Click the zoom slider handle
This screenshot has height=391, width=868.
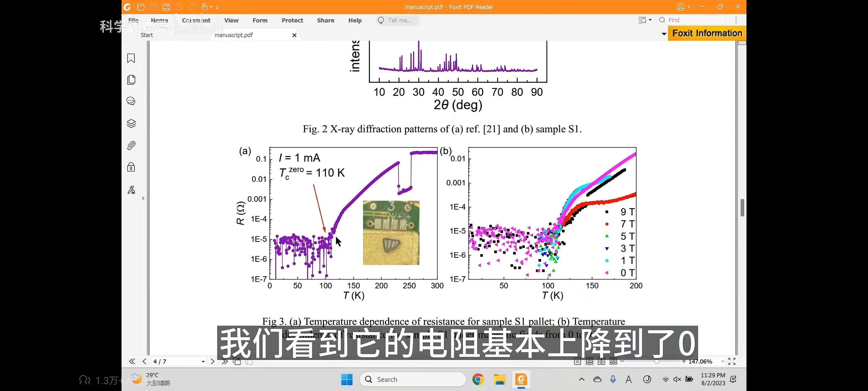[656, 361]
